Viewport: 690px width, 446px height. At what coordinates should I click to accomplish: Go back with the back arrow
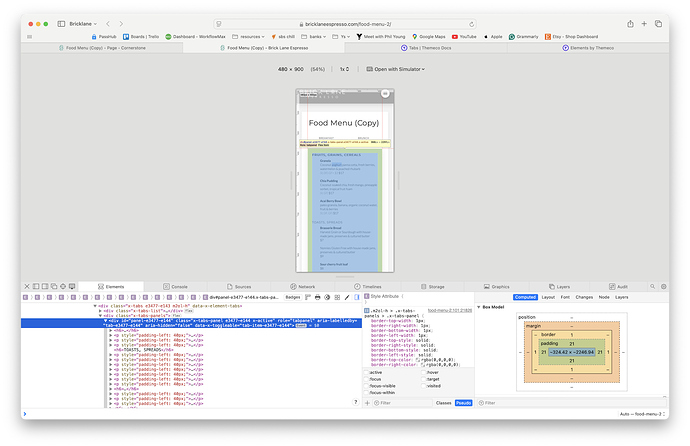coord(108,24)
